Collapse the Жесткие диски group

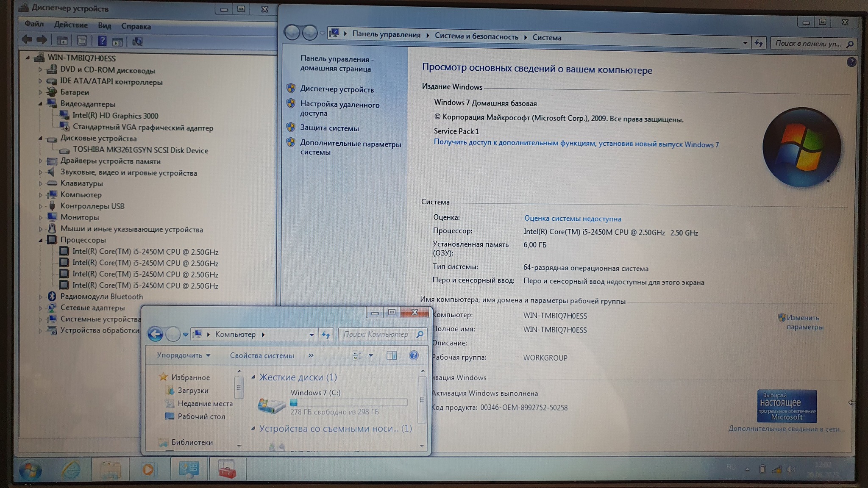[253, 377]
